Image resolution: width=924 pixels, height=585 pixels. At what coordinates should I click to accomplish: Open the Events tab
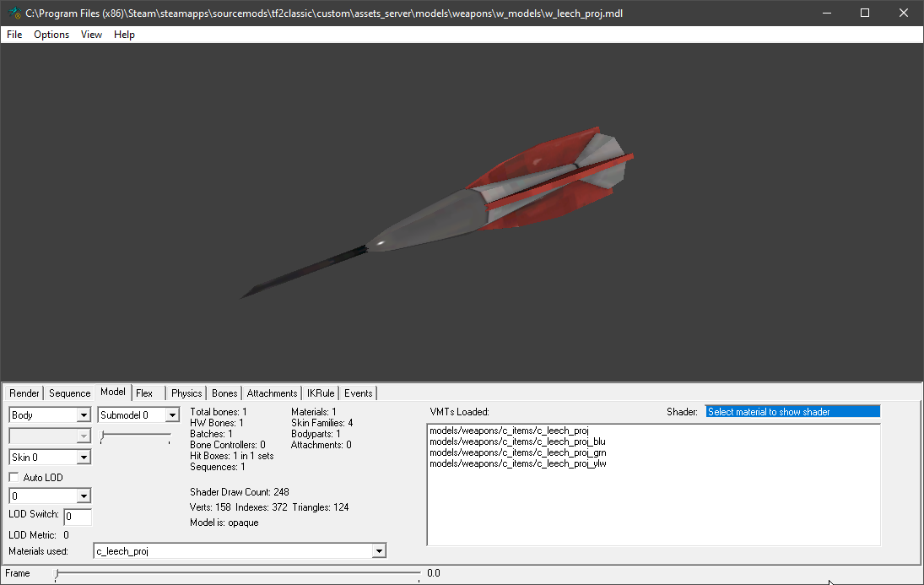coord(359,393)
